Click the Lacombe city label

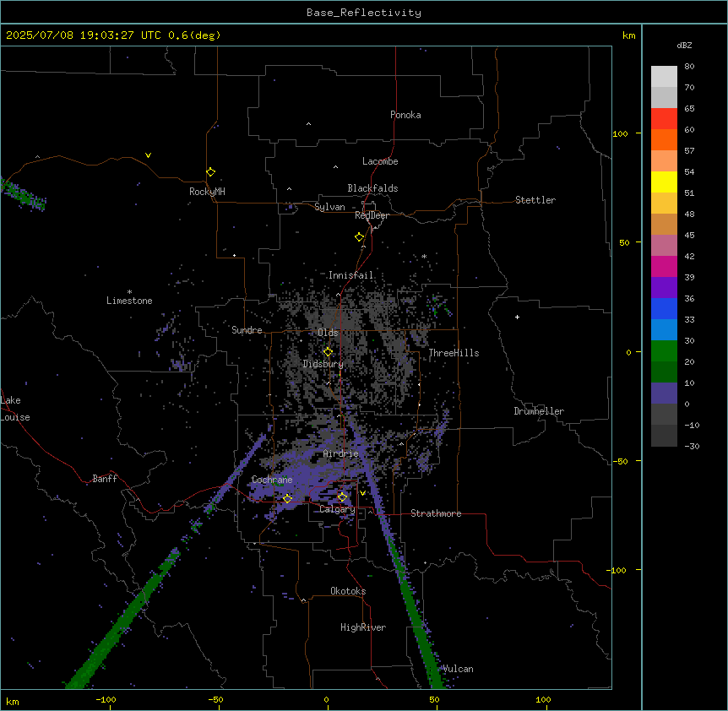pos(380,161)
